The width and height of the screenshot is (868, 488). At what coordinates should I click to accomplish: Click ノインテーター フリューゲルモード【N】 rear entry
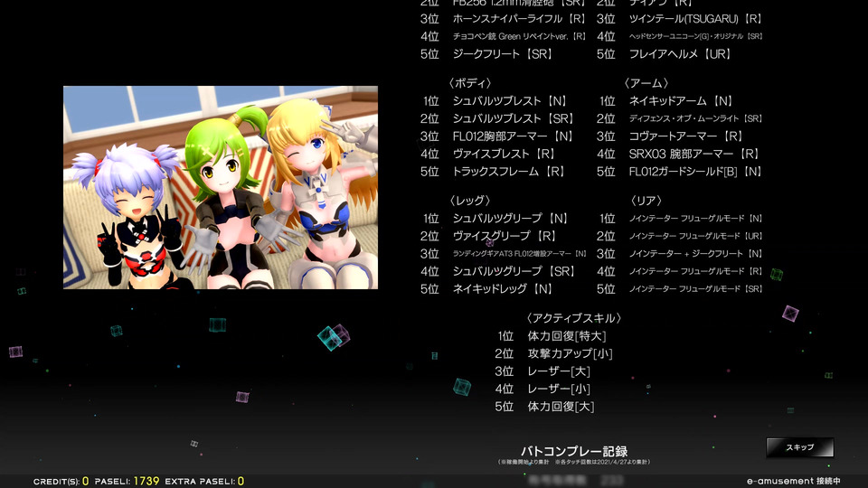click(x=696, y=219)
